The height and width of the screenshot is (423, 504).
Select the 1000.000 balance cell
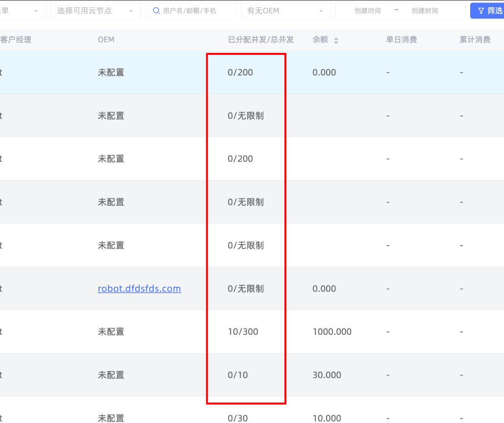[332, 332]
